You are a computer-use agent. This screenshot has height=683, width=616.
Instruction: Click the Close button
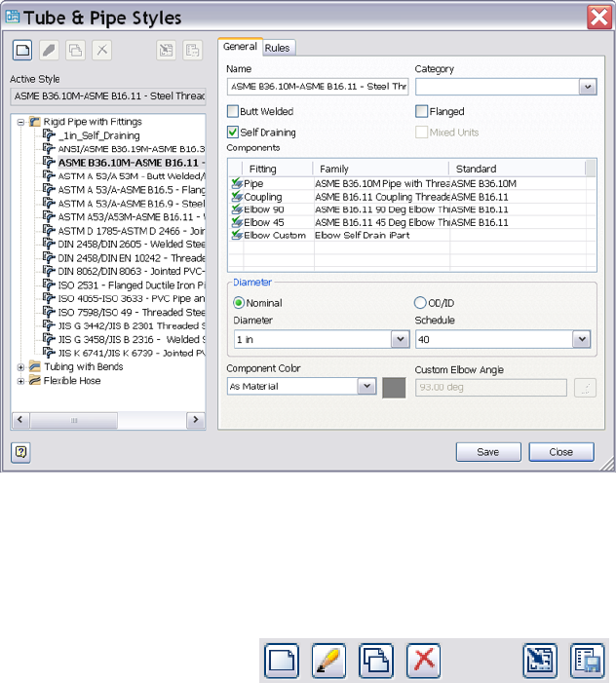click(x=561, y=452)
